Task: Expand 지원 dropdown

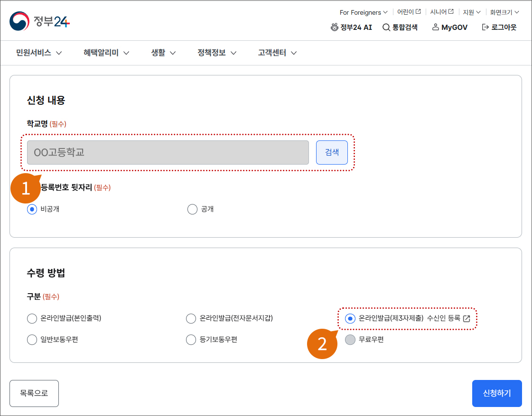Action: pyautogui.click(x=472, y=12)
